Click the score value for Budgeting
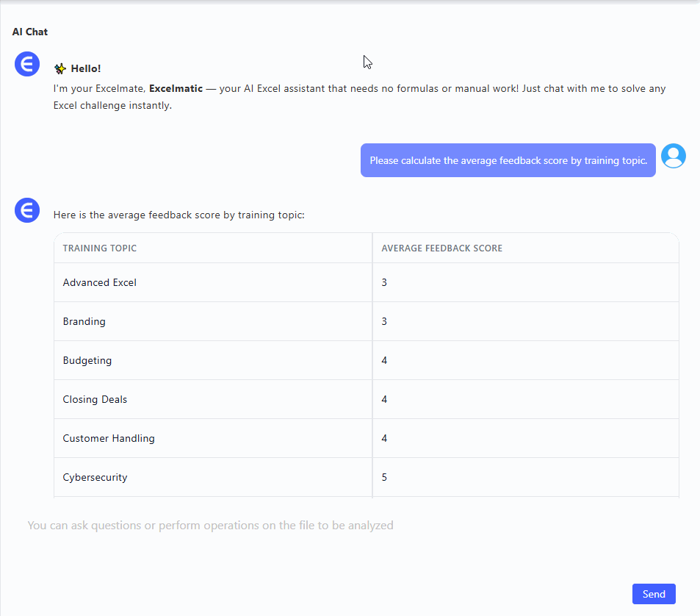 [384, 360]
